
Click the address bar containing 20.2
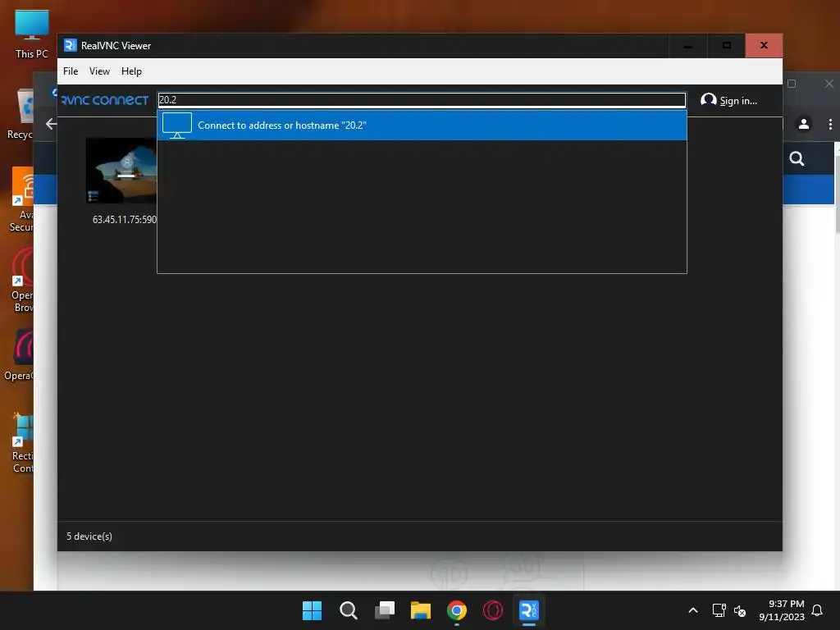pyautogui.click(x=422, y=100)
